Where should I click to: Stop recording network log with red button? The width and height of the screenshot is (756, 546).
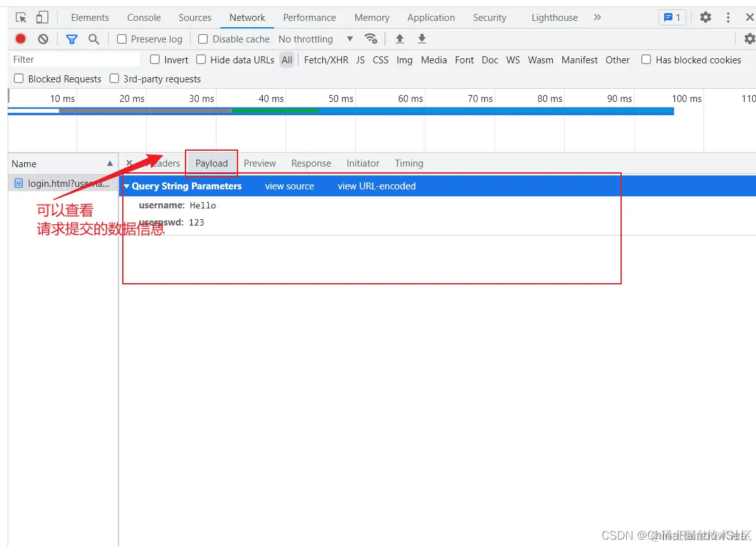point(20,39)
